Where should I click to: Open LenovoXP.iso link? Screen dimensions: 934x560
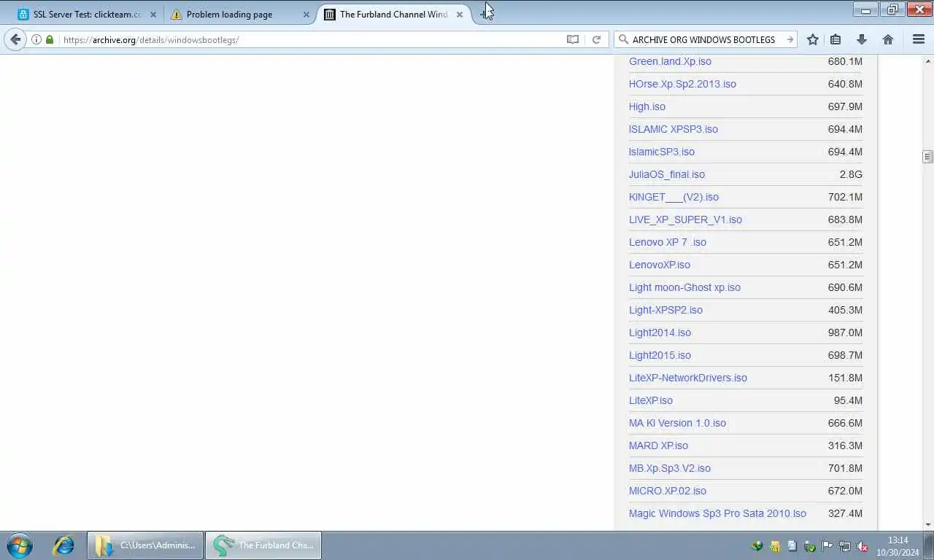pos(660,265)
